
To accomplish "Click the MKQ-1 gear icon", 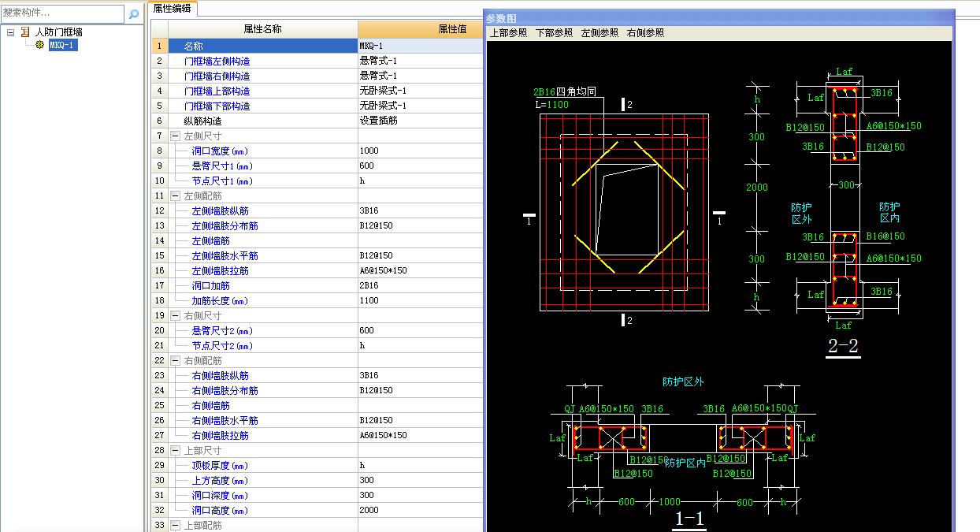I will click(x=40, y=45).
